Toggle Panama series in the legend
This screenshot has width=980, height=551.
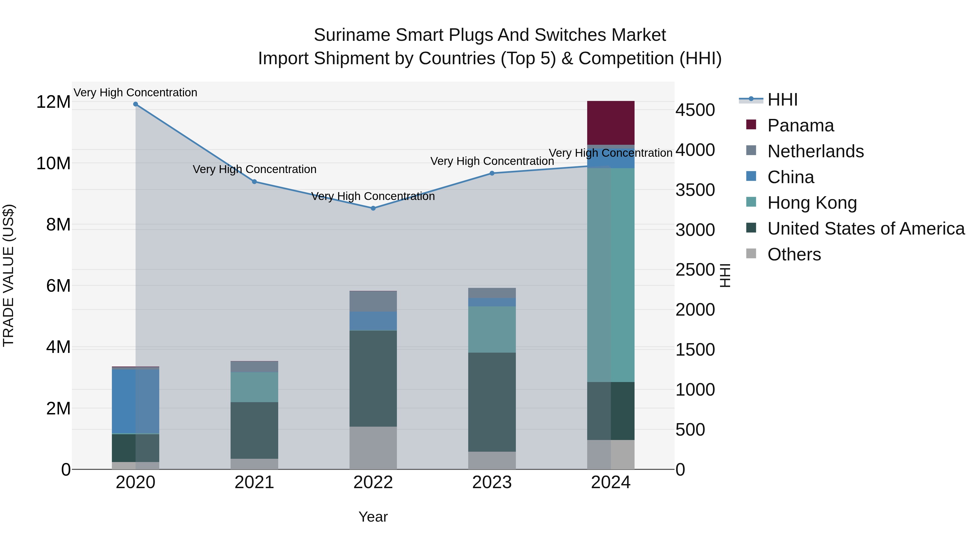click(x=790, y=125)
